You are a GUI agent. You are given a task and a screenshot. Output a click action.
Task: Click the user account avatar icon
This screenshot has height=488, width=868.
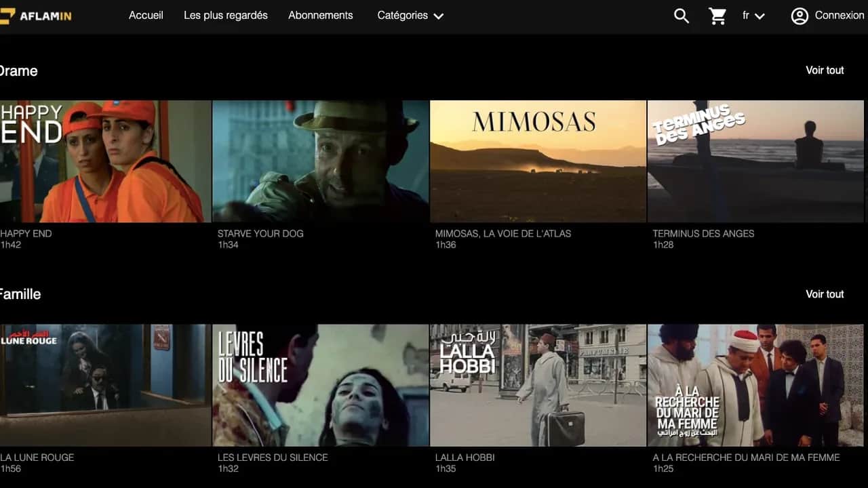tap(800, 16)
